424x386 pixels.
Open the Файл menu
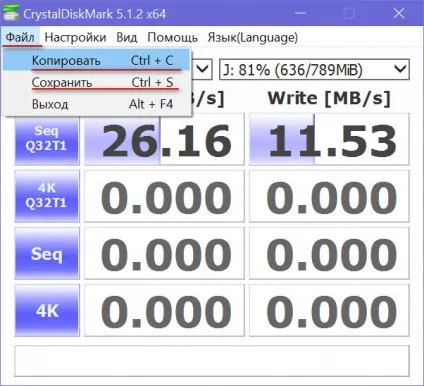click(x=20, y=37)
